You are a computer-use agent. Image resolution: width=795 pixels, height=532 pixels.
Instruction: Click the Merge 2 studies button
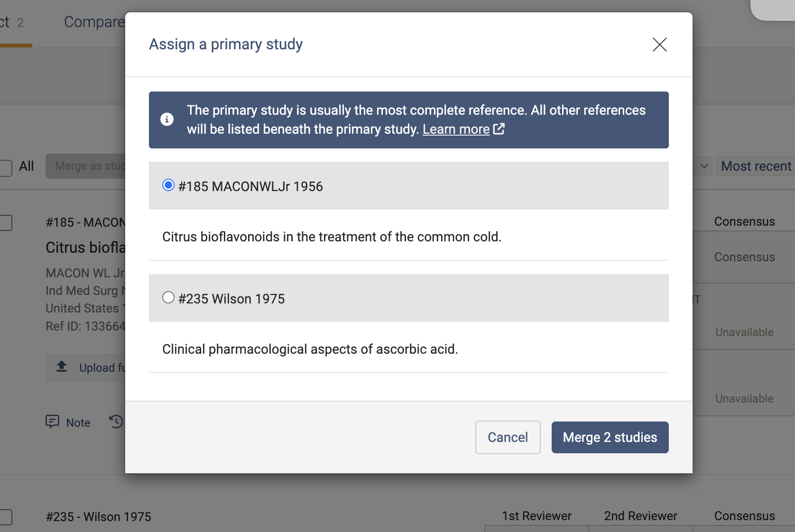(x=610, y=437)
